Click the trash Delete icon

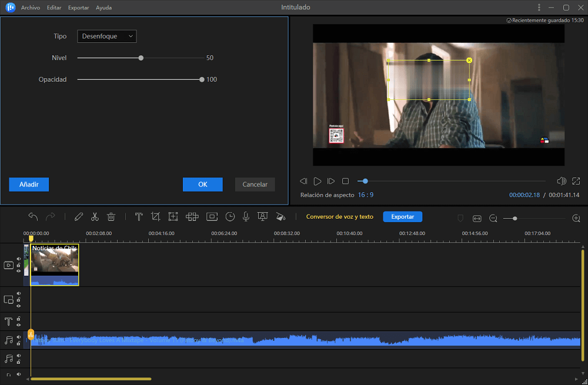(111, 217)
